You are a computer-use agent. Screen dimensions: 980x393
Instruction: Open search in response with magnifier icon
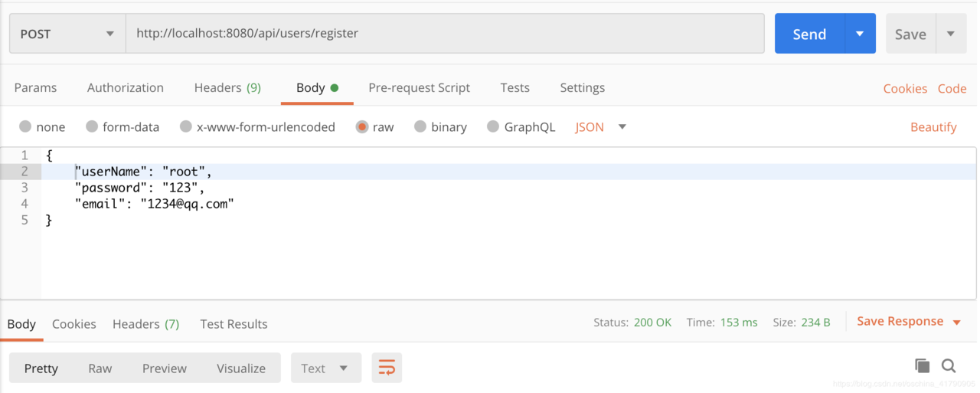[949, 365]
